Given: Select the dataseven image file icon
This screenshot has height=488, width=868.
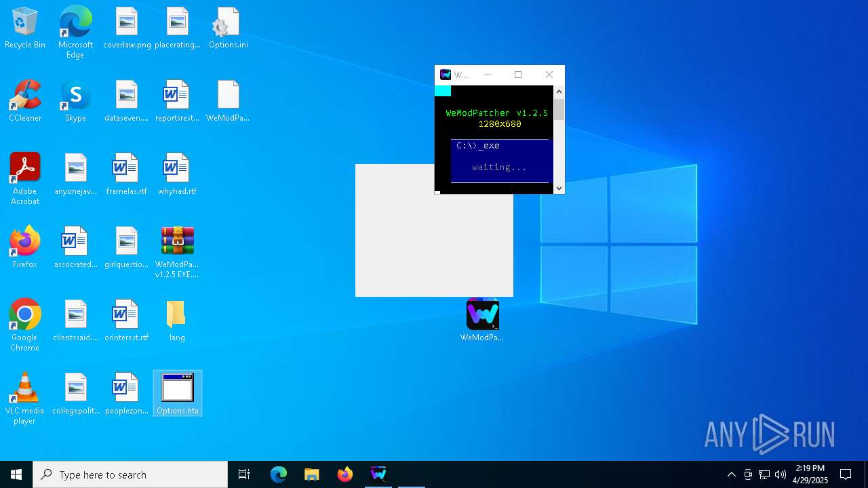Looking at the screenshot, I should pyautogui.click(x=127, y=101).
